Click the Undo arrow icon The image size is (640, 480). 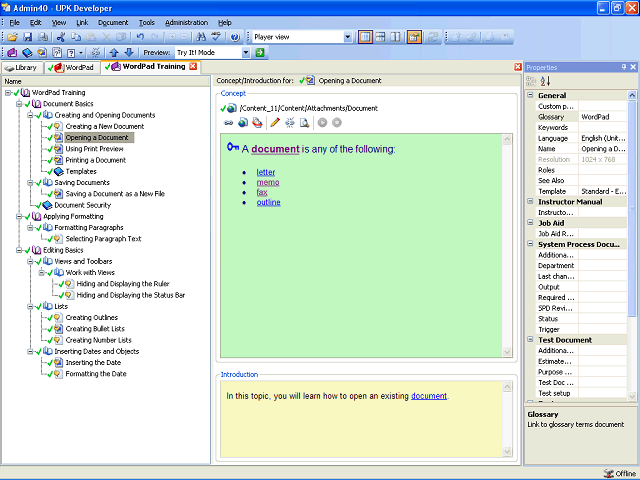point(140,37)
